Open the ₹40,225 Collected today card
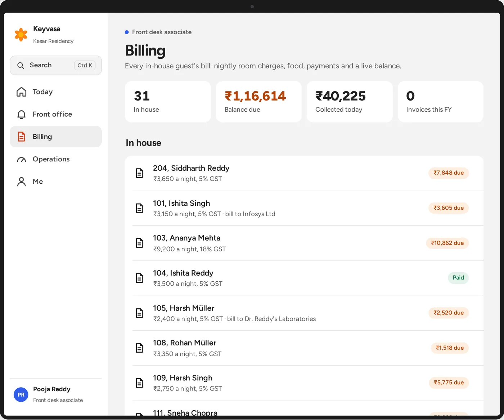504x420 pixels. [350, 102]
